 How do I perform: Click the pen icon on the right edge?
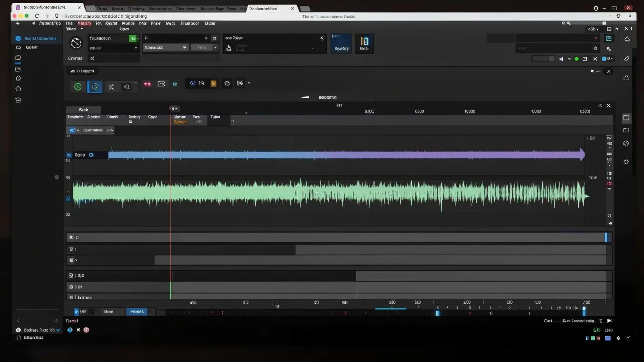[x=627, y=59]
